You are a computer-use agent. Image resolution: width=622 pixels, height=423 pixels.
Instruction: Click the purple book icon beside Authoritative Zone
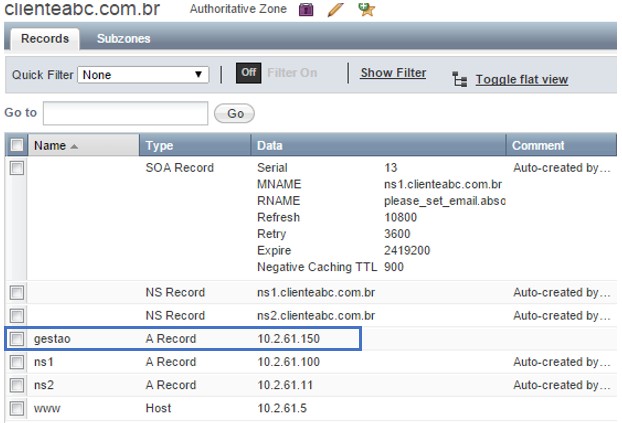pos(307,11)
